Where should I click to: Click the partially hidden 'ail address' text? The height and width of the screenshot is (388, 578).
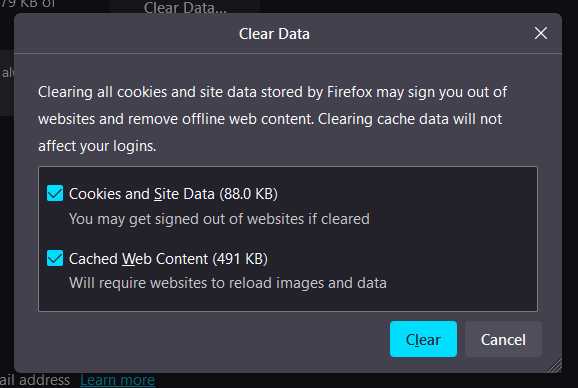35,380
